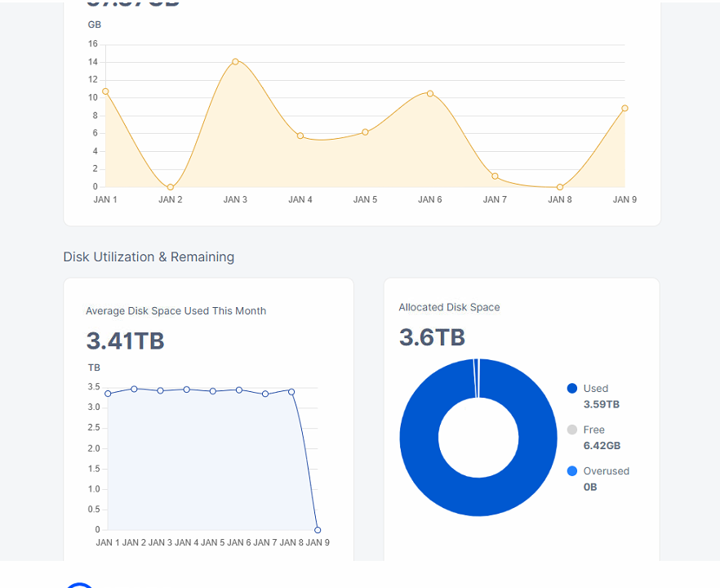Select the JAN 8 point on disk usage chart
The image size is (720, 588).
[x=291, y=391]
